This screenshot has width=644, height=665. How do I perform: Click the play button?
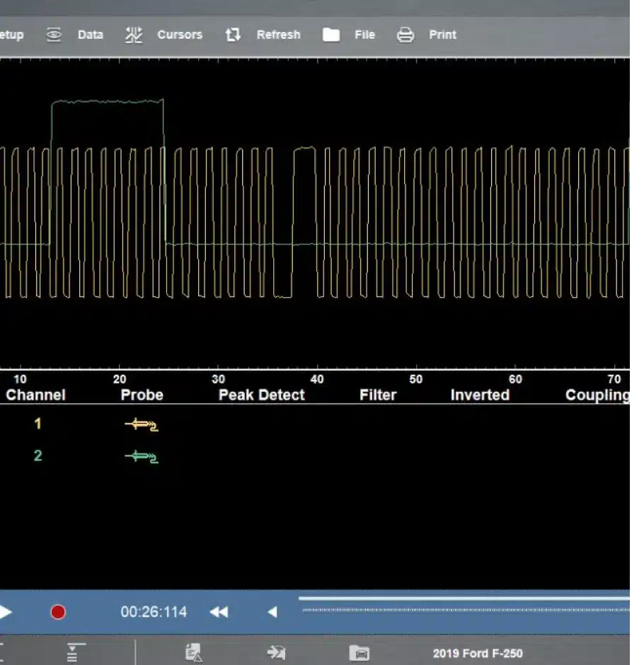(x=6, y=612)
